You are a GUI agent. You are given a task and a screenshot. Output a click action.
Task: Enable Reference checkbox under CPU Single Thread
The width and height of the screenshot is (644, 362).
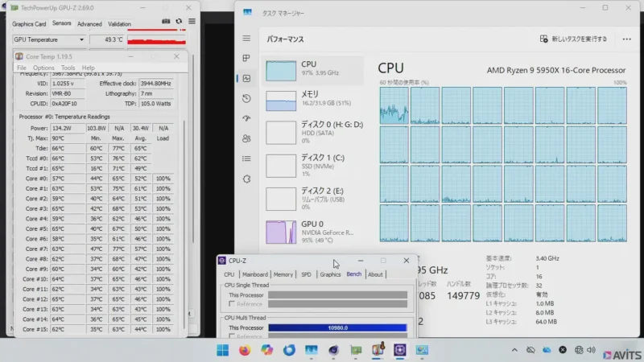point(232,304)
